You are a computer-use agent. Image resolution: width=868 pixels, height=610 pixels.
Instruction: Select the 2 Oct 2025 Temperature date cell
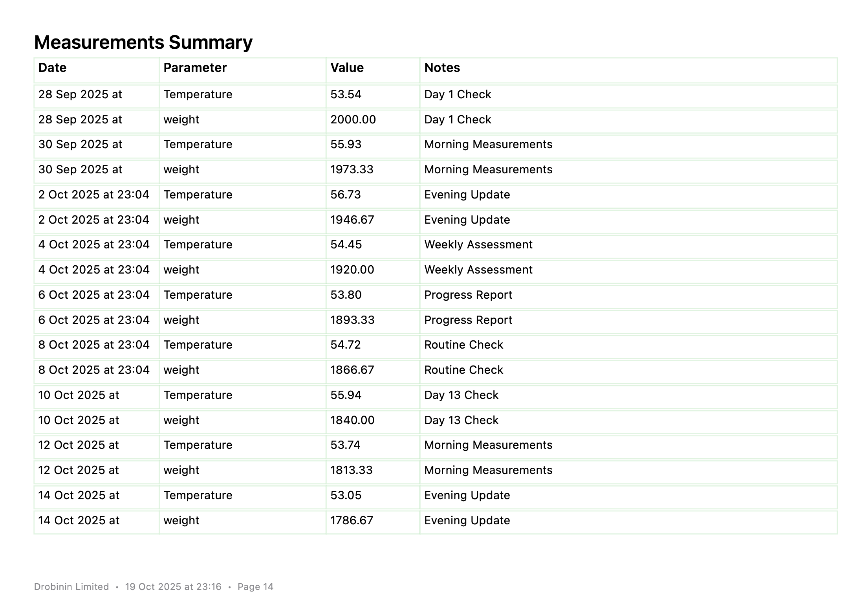[x=93, y=195]
